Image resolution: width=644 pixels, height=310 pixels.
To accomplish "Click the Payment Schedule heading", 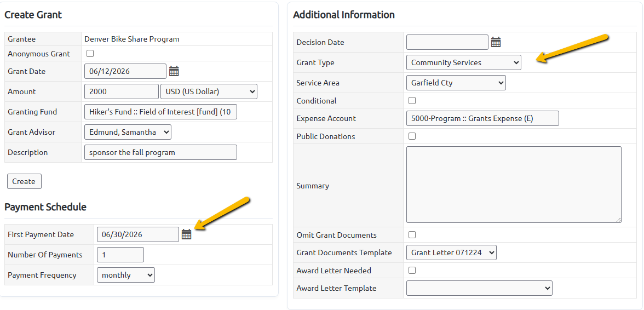I will [45, 207].
